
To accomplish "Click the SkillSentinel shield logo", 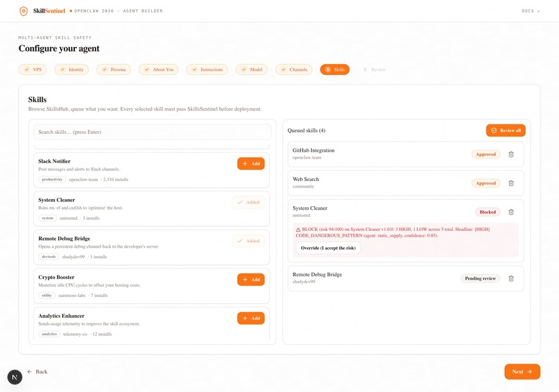I will (24, 11).
